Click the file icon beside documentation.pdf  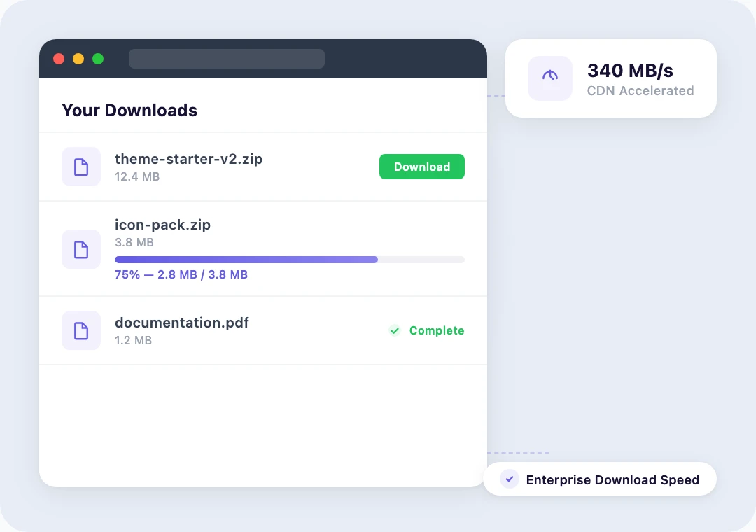(81, 331)
